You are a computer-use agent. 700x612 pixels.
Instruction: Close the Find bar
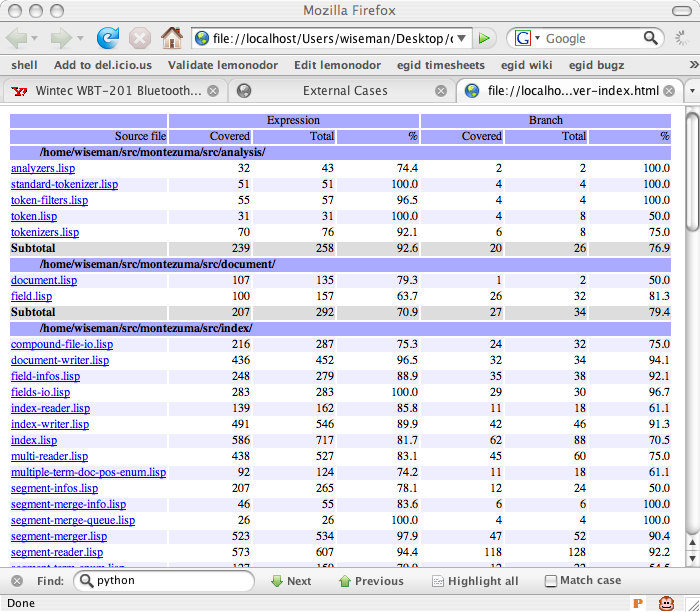pos(17,581)
